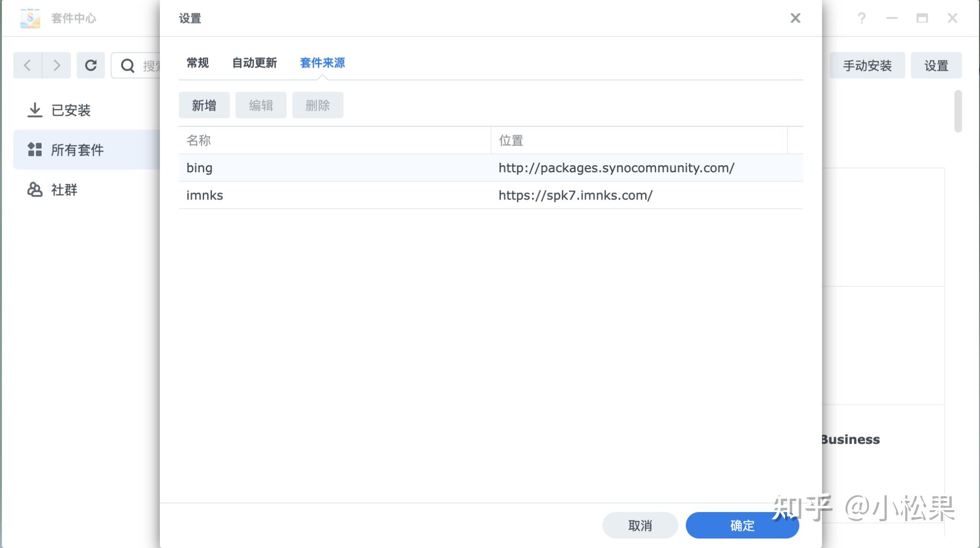Click the 编辑 button
The width and height of the screenshot is (980, 548).
pos(261,105)
